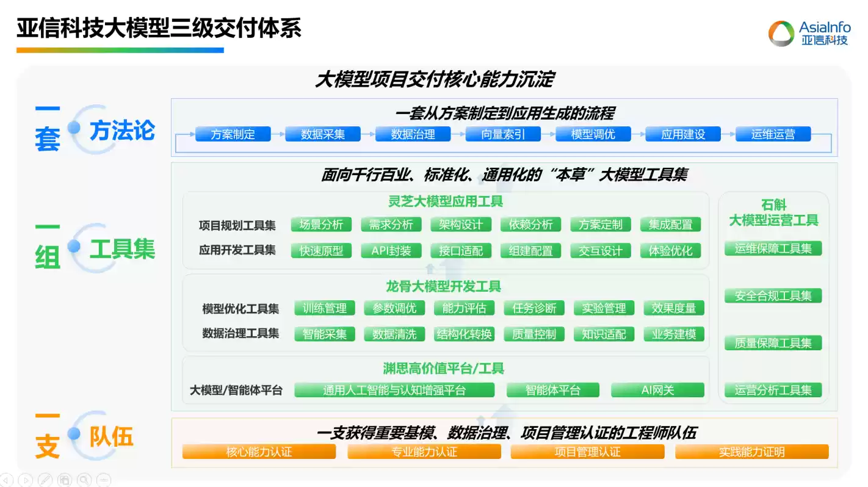Click the 运维运营 final workflow step
The height and width of the screenshot is (487, 868).
click(773, 134)
